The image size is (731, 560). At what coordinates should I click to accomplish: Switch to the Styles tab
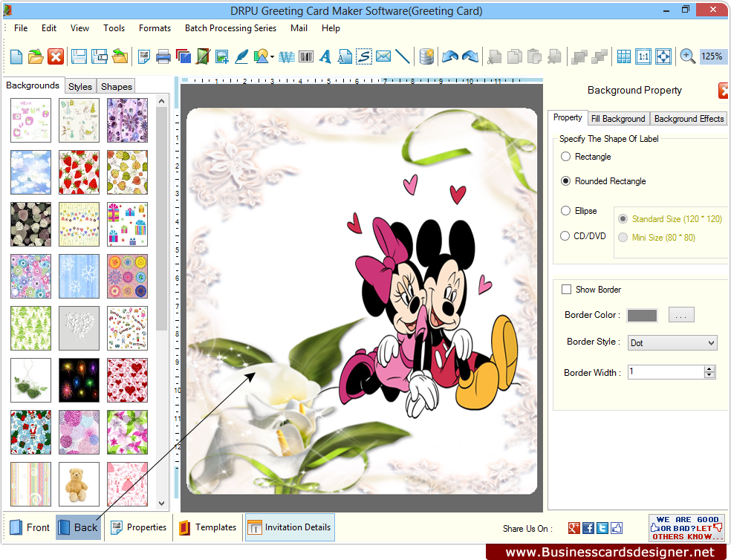pos(80,86)
